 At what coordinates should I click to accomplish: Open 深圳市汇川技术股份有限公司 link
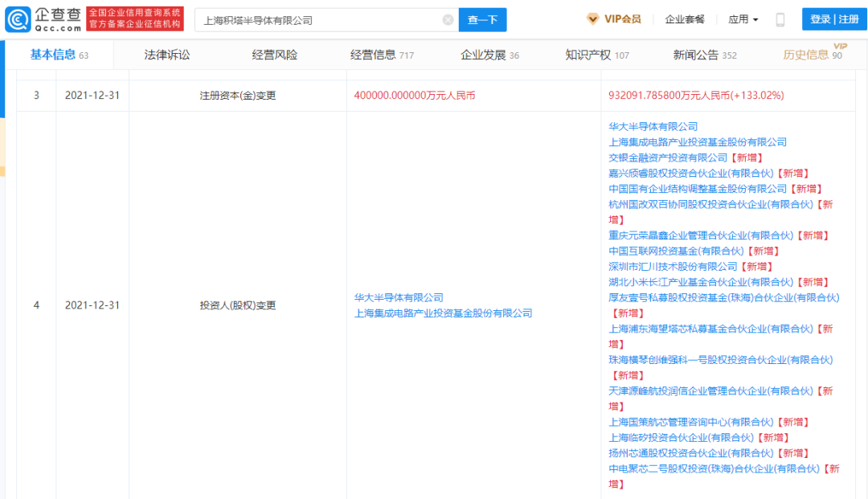coord(673,267)
